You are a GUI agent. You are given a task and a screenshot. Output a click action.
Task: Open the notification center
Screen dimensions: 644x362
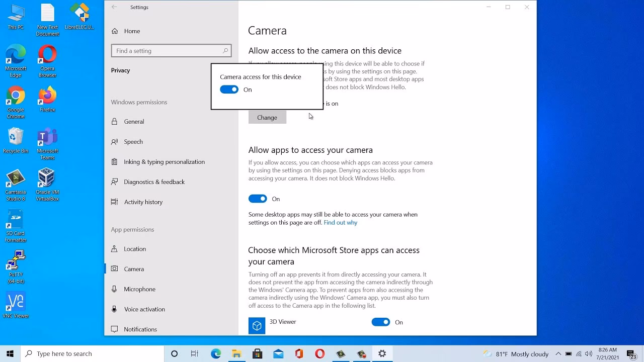(x=631, y=353)
